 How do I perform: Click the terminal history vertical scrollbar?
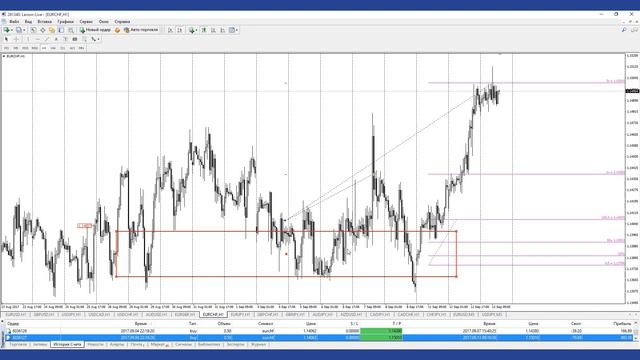pyautogui.click(x=636, y=331)
